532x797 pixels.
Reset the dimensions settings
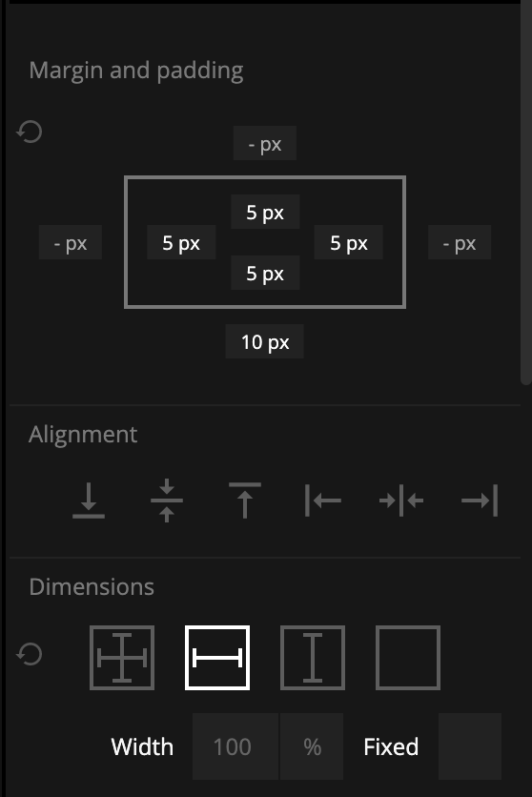(29, 654)
